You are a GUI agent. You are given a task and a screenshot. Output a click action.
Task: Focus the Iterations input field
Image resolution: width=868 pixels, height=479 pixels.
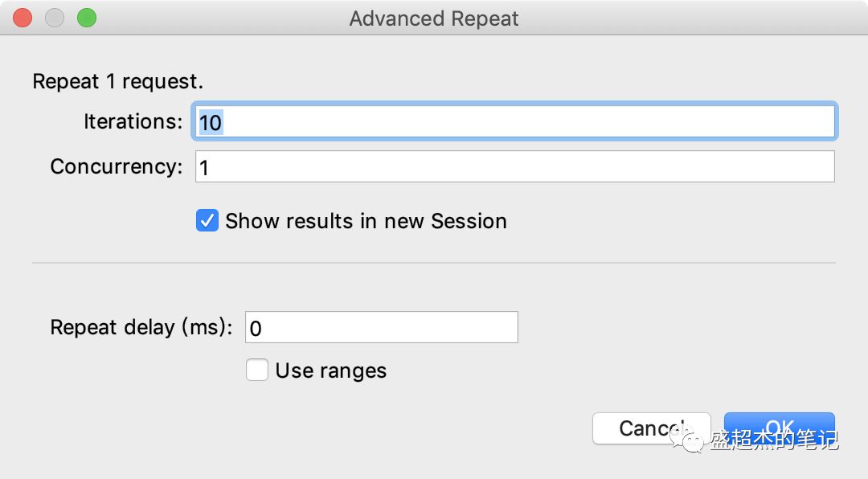pos(514,122)
